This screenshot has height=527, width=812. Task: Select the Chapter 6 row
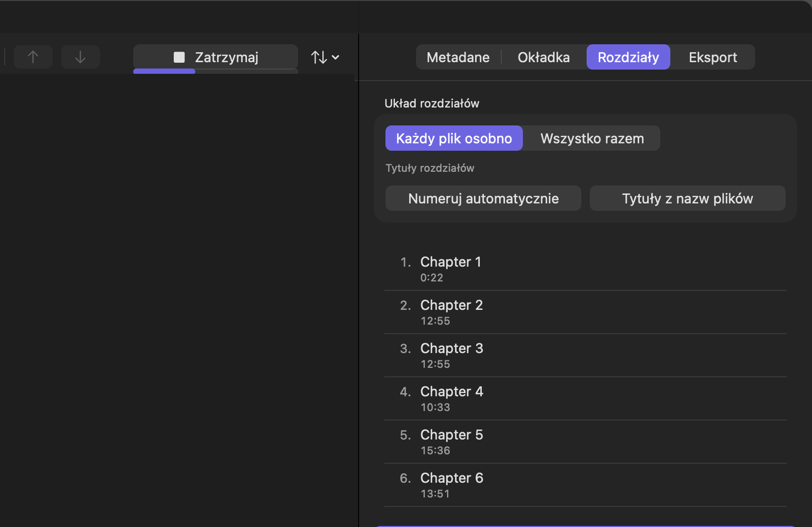click(585, 485)
